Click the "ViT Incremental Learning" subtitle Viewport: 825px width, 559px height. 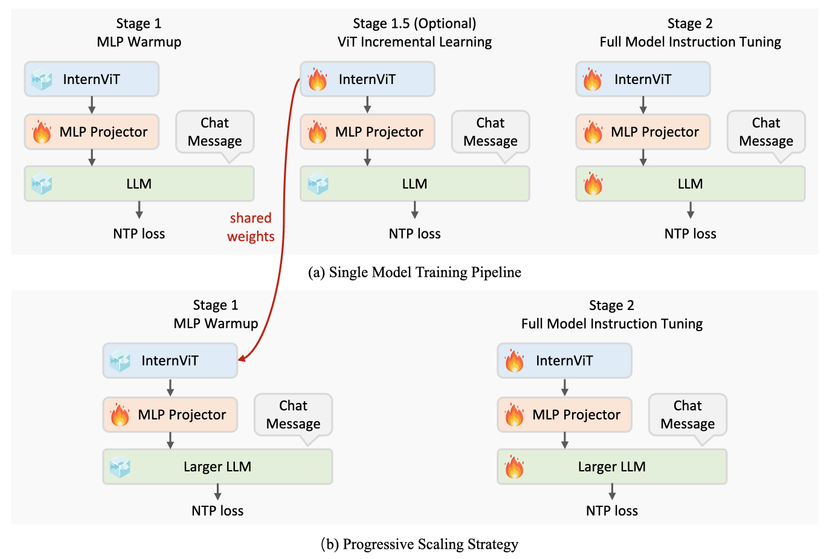click(x=415, y=43)
